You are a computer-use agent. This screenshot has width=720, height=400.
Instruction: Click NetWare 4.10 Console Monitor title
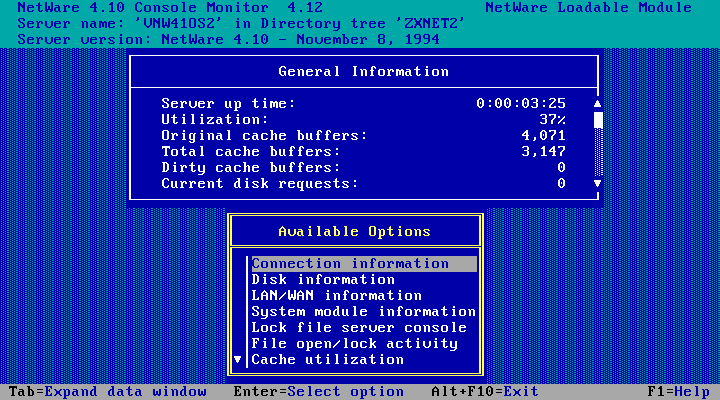170,8
